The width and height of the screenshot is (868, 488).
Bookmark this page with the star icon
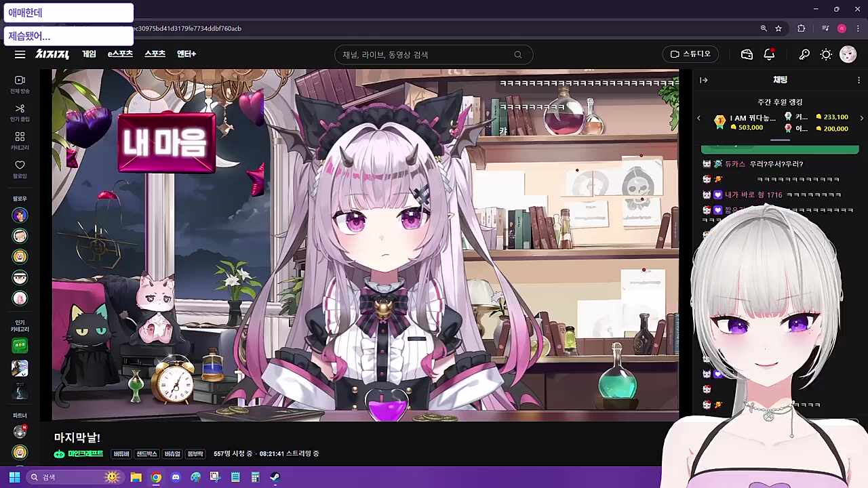(778, 28)
